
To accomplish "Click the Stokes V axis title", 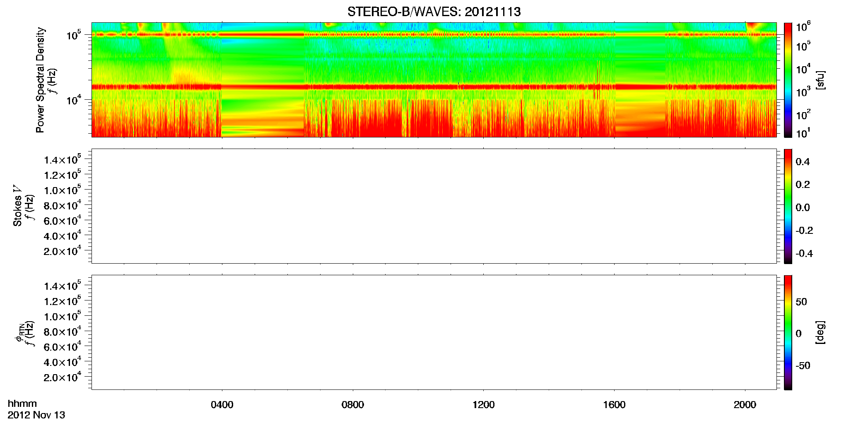I will coord(17,206).
